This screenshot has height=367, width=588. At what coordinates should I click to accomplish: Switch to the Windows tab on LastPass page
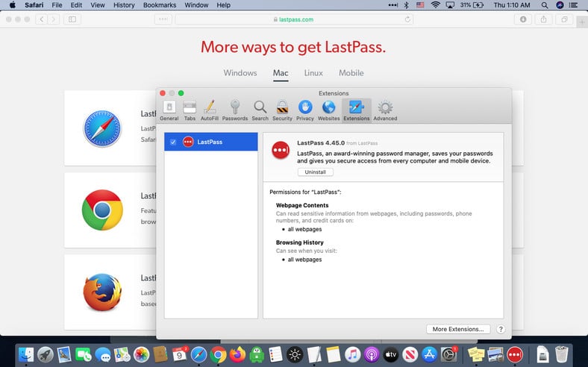[x=240, y=72]
